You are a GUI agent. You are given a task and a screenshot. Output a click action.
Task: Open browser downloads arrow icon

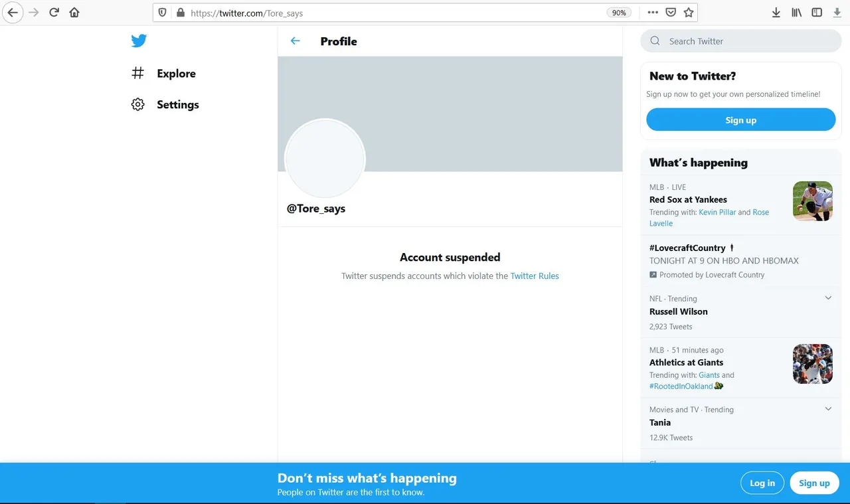coord(776,13)
